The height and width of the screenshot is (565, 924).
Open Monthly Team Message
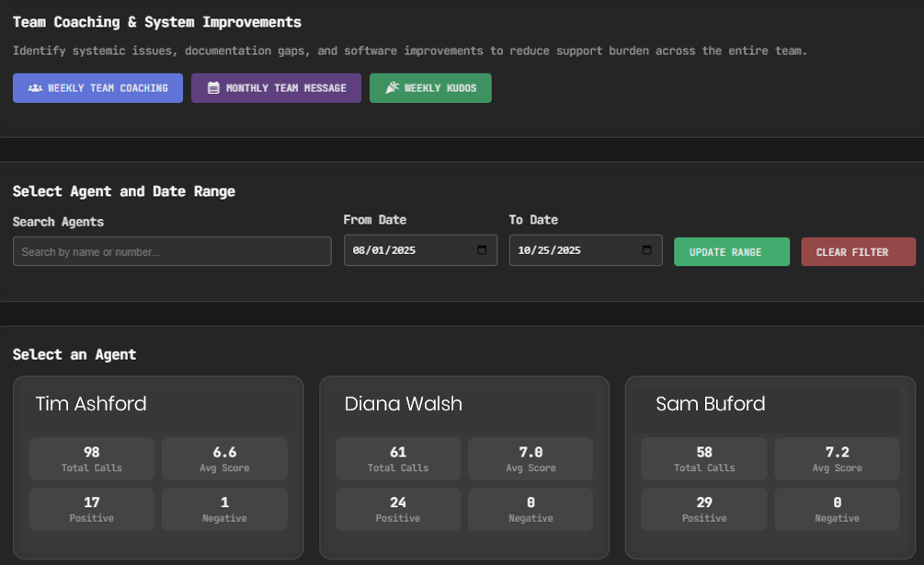(276, 88)
